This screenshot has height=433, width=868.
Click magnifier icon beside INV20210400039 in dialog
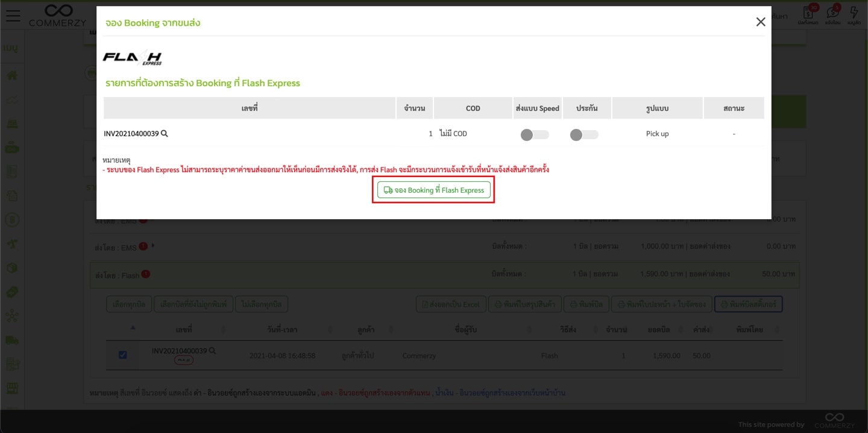pyautogui.click(x=165, y=134)
